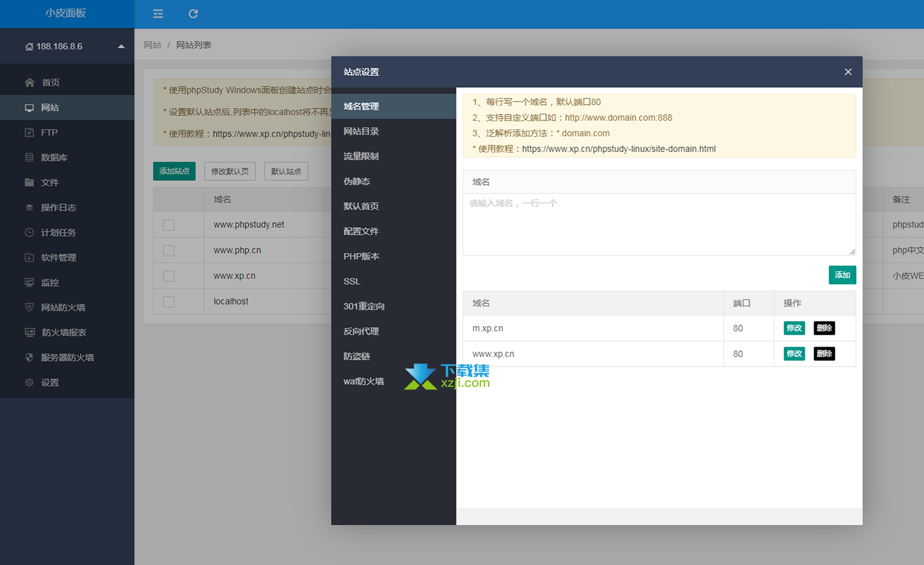Click the shield icon beside 服务器防火墙

tap(30, 357)
